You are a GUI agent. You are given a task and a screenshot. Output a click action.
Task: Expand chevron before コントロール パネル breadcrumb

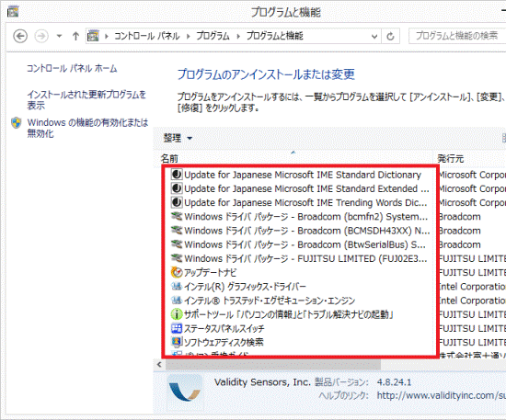coord(106,36)
